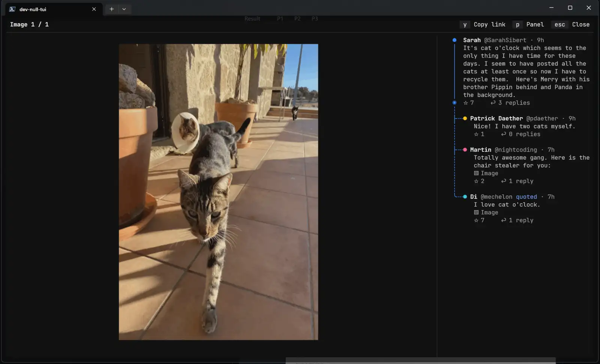This screenshot has width=600, height=364.
Task: Click the blue dot beside Sarah's post
Action: point(454,40)
